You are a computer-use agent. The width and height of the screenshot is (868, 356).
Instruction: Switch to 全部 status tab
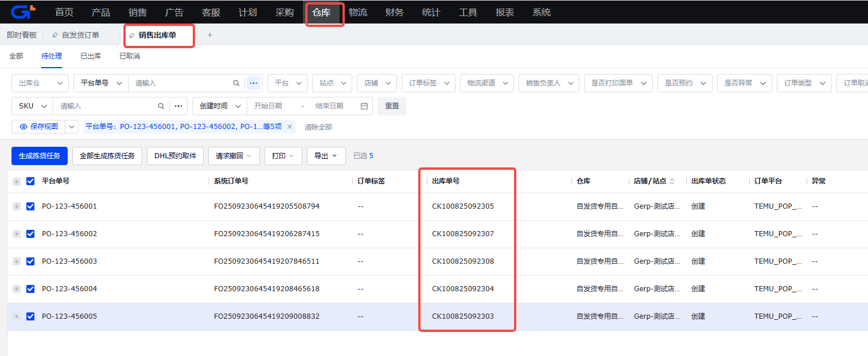(16, 56)
